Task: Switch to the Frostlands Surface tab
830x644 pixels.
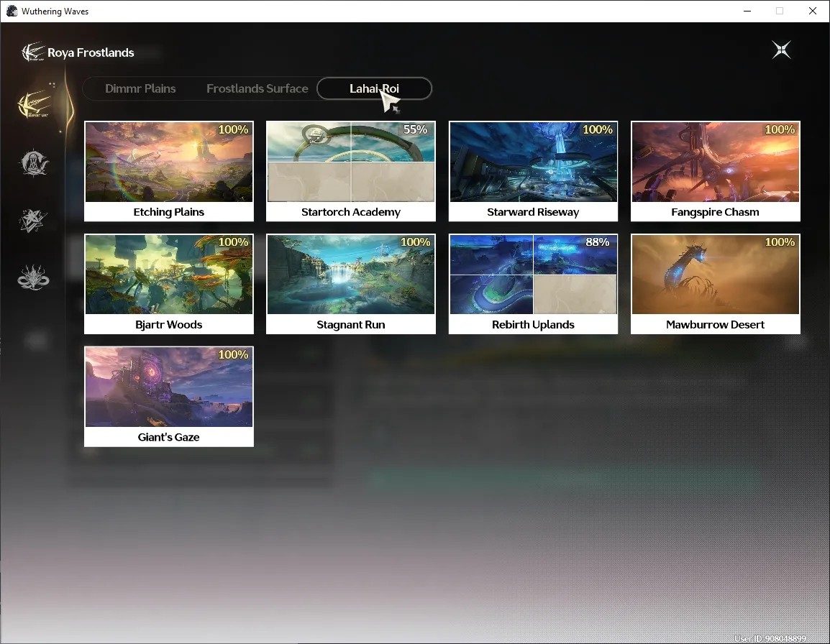Action: point(257,88)
